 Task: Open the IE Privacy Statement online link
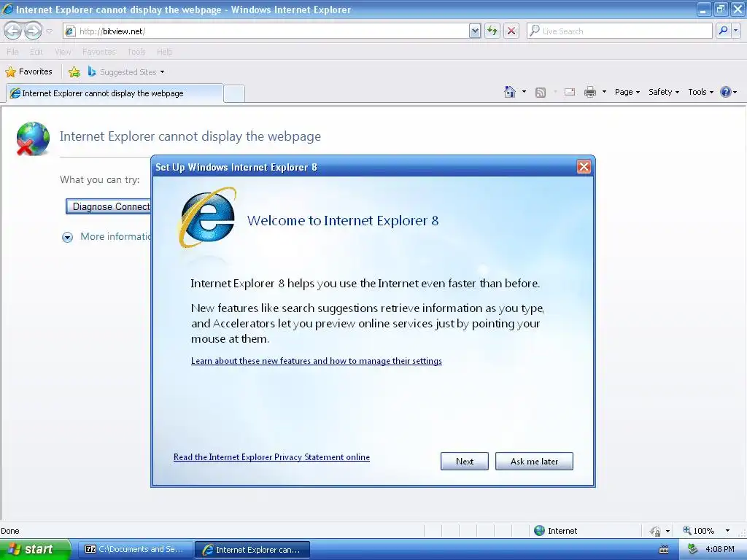pos(271,457)
